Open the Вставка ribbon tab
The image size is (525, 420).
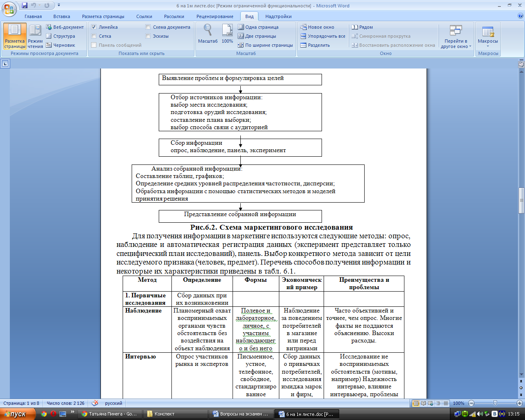(62, 16)
